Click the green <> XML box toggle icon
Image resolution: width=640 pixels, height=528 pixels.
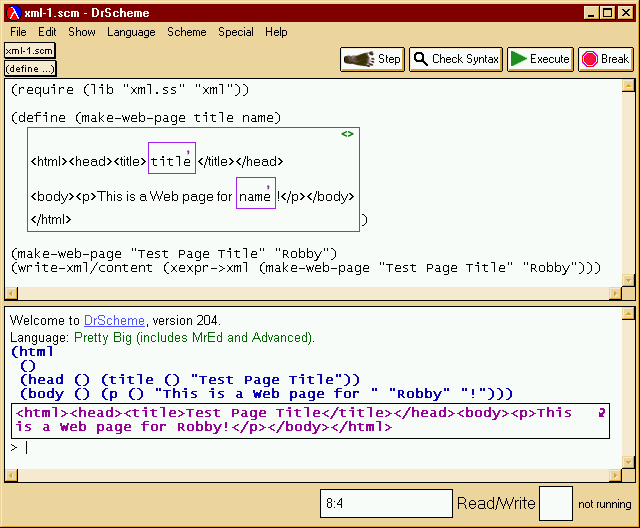347,134
